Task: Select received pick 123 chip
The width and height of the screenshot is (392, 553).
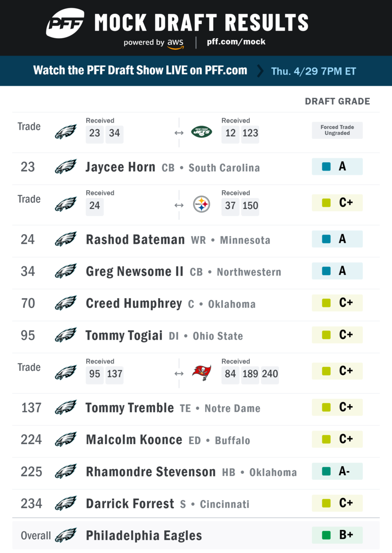Action: (x=250, y=133)
